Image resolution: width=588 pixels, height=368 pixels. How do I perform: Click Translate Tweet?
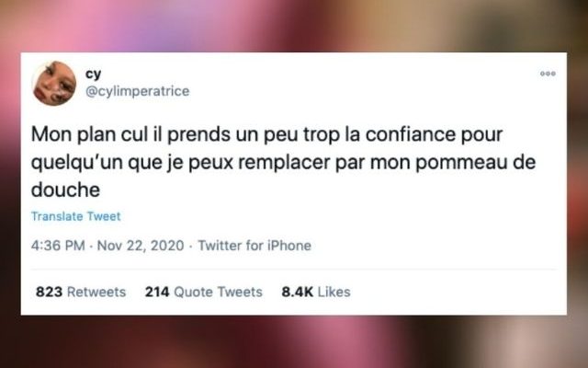pos(75,216)
